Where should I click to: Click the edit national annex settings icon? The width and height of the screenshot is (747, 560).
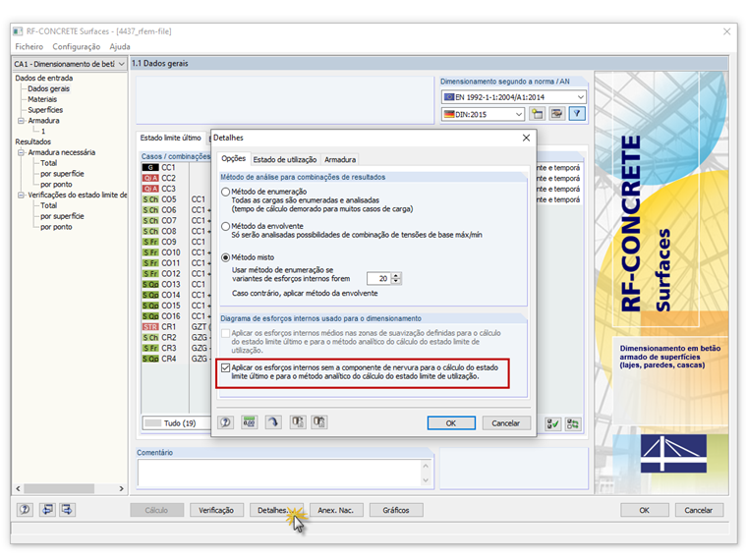(557, 114)
